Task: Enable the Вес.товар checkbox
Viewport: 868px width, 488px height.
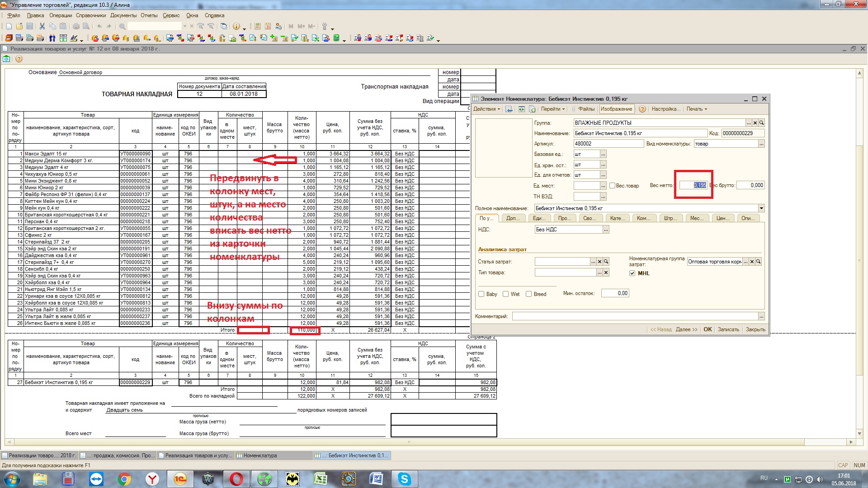Action: pyautogui.click(x=612, y=186)
